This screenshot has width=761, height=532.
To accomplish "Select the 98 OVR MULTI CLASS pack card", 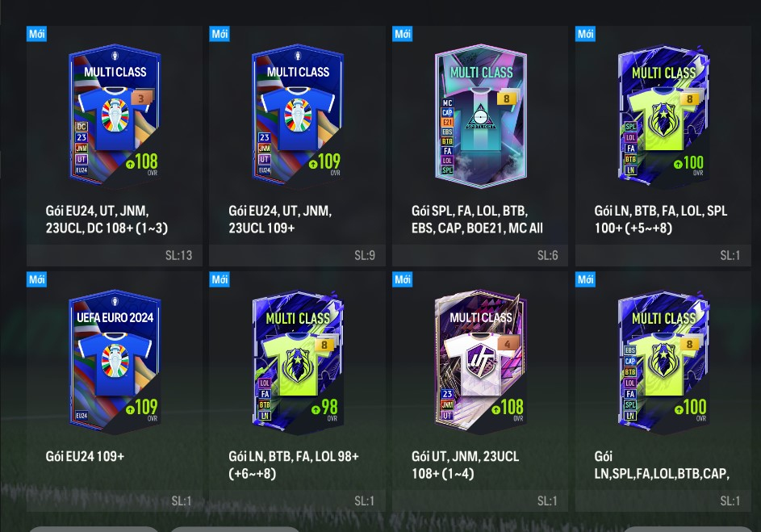I will click(x=297, y=392).
